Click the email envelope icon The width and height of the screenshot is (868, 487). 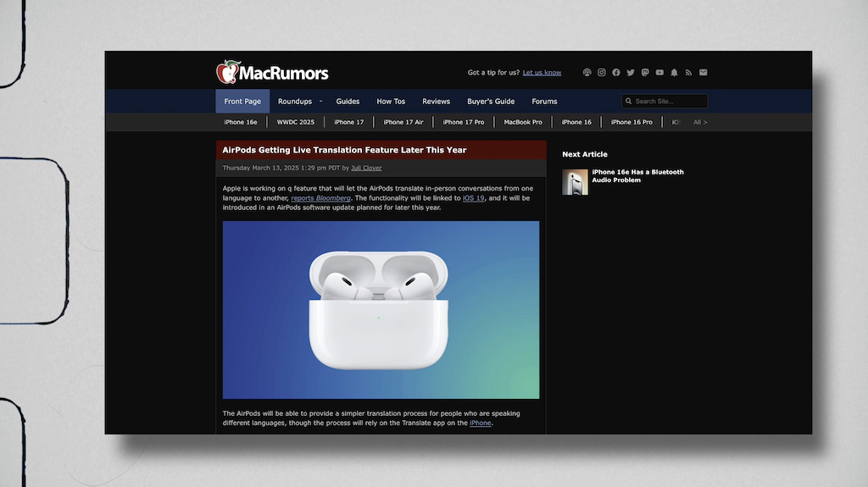pyautogui.click(x=703, y=73)
